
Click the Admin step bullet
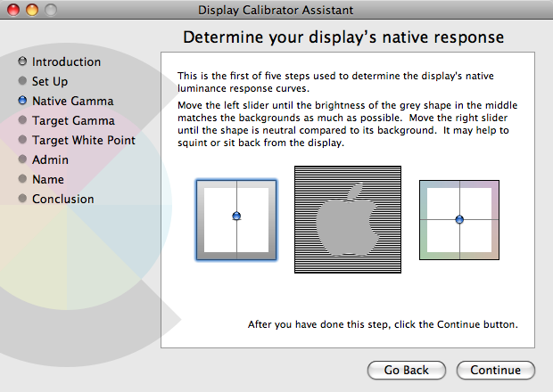pyautogui.click(x=22, y=160)
